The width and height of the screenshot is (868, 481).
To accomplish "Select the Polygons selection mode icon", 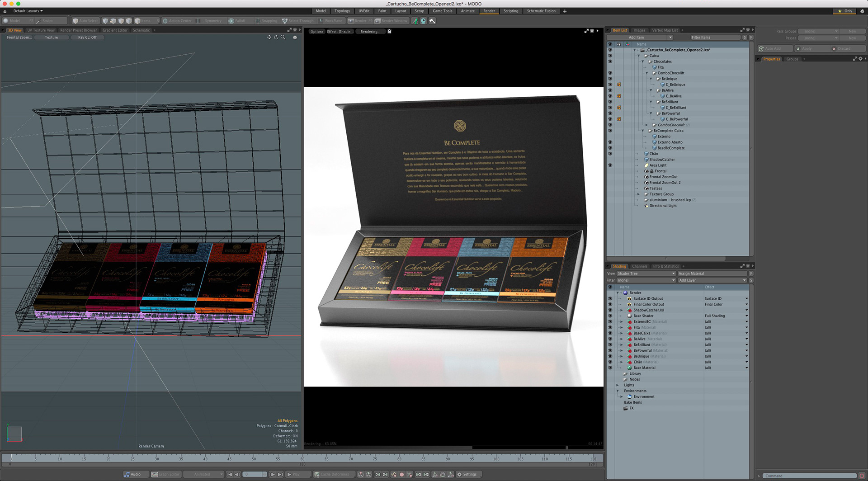I will click(x=121, y=21).
